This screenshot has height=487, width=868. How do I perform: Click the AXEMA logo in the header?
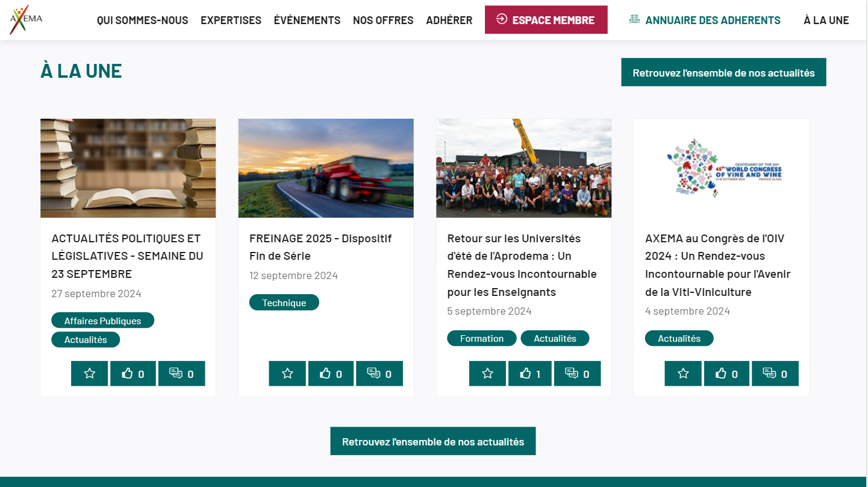coord(26,20)
